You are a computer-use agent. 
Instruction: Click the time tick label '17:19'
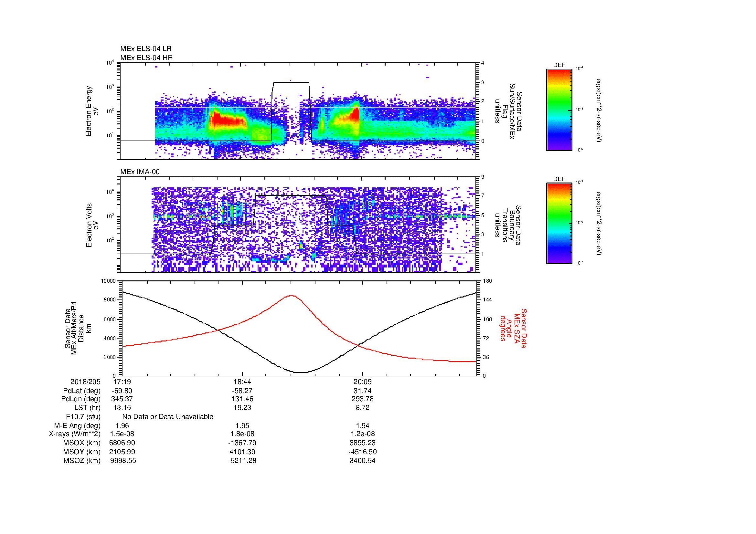coord(122,382)
